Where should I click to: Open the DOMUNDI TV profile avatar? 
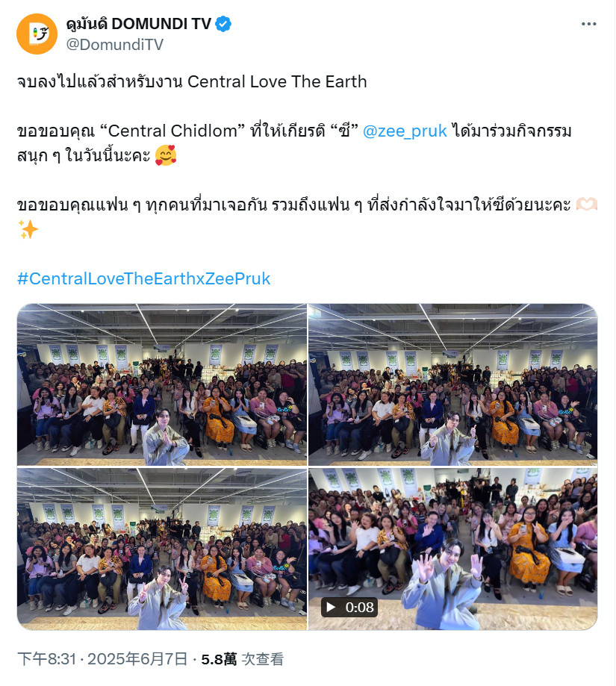(x=37, y=34)
